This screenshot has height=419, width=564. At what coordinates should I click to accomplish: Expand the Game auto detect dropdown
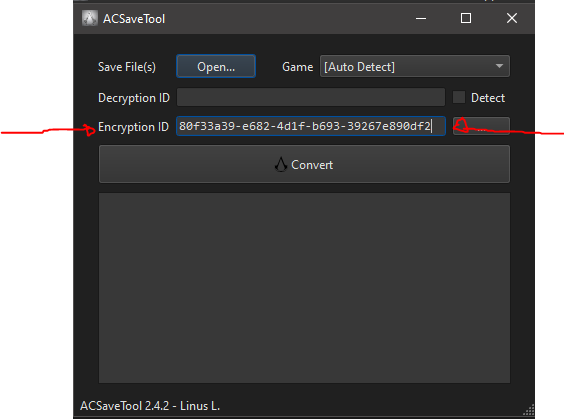(x=415, y=67)
